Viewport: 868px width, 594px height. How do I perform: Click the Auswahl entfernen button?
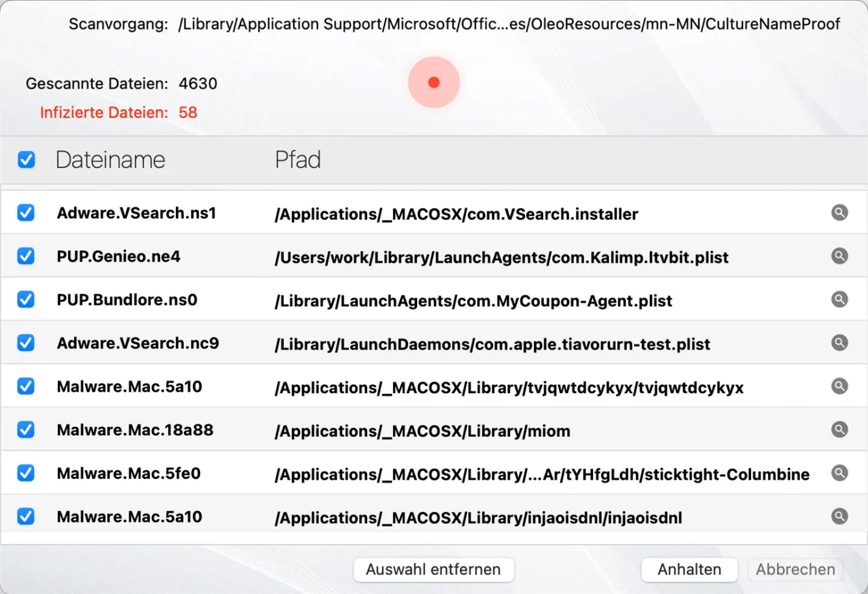point(433,569)
